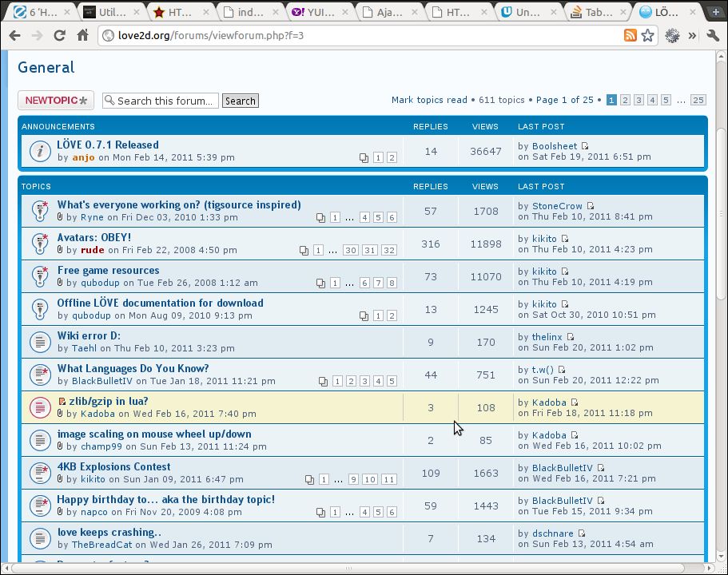This screenshot has width=728, height=575.
Task: Click the NEWTOPIC button
Action: pos(56,101)
